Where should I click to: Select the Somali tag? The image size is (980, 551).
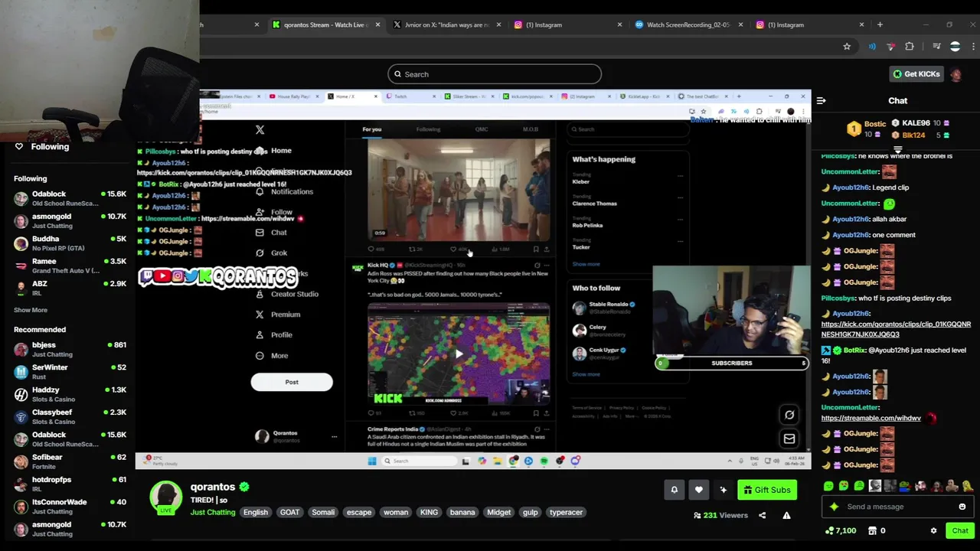323,512
